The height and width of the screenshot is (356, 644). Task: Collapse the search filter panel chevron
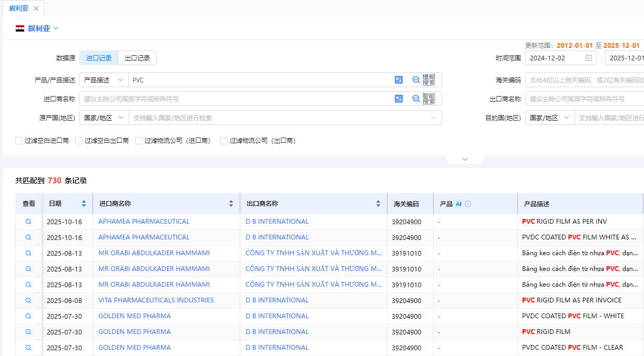coord(465,159)
